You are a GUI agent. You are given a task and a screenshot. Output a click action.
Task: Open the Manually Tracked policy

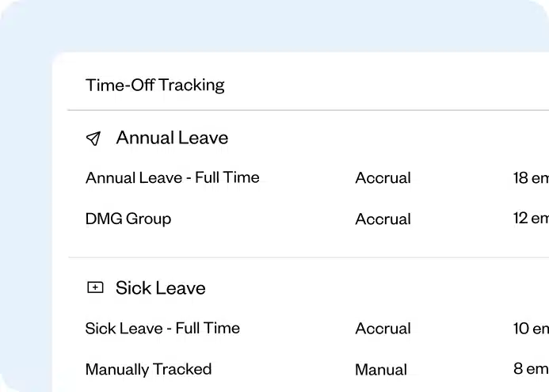click(x=148, y=369)
